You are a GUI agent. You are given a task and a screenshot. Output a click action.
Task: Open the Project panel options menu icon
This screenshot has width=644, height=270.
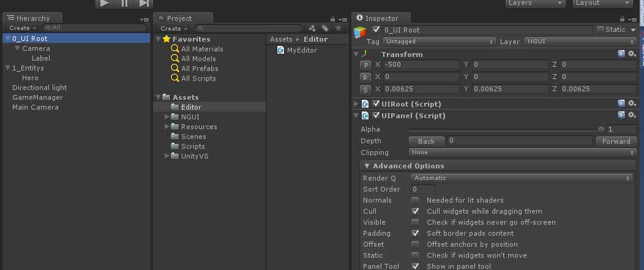click(x=343, y=20)
